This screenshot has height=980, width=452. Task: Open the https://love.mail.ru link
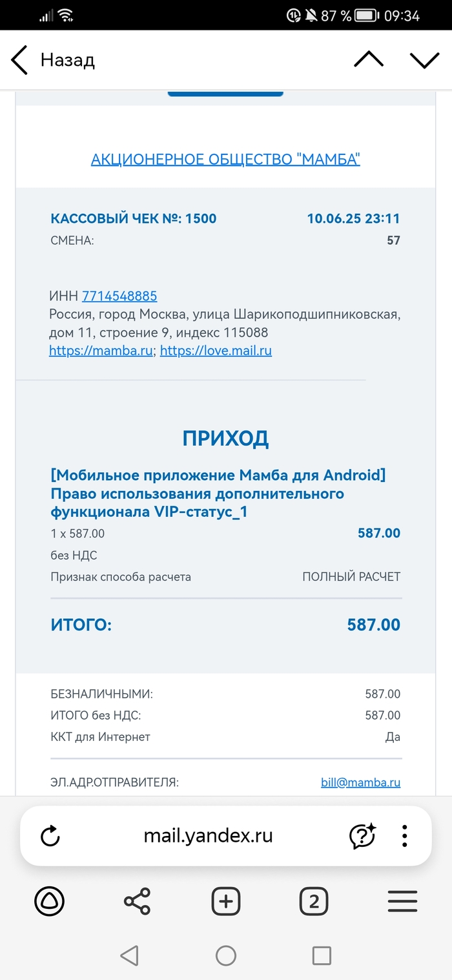tap(216, 351)
